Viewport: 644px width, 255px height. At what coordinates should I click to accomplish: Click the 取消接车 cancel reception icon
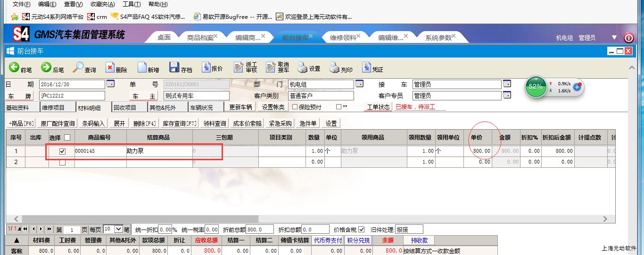[x=271, y=67]
